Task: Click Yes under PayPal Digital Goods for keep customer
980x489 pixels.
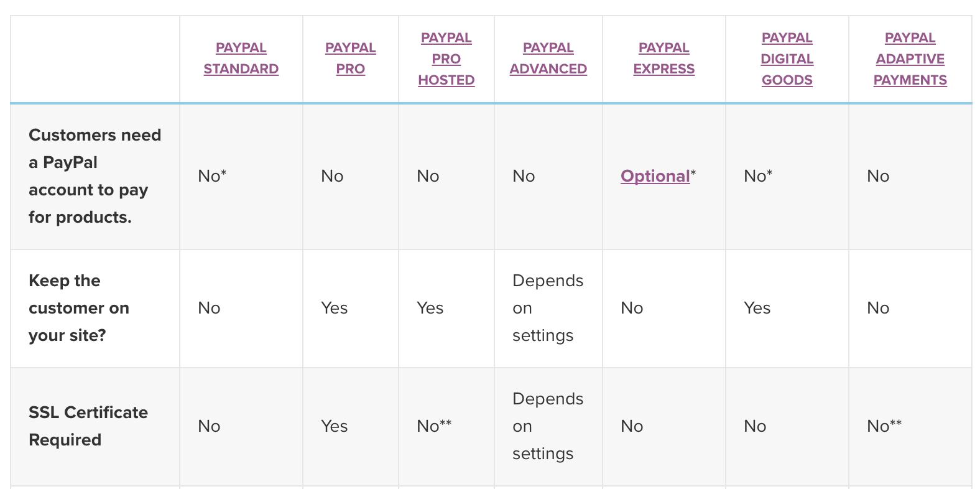Action: (757, 308)
